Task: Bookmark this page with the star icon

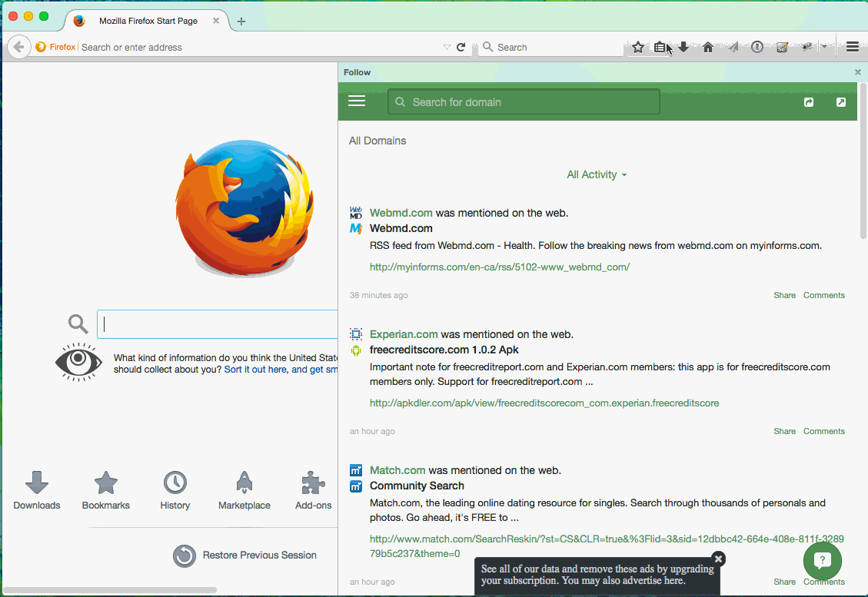Action: pos(637,47)
